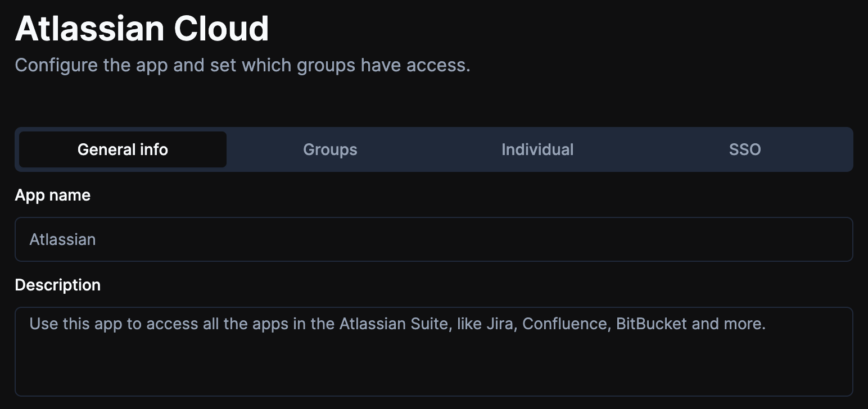Click the configure app subtitle text

coord(242,65)
